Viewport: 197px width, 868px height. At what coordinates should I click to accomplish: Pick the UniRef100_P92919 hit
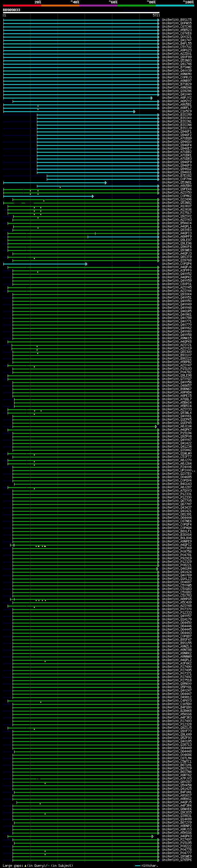[176, 559]
